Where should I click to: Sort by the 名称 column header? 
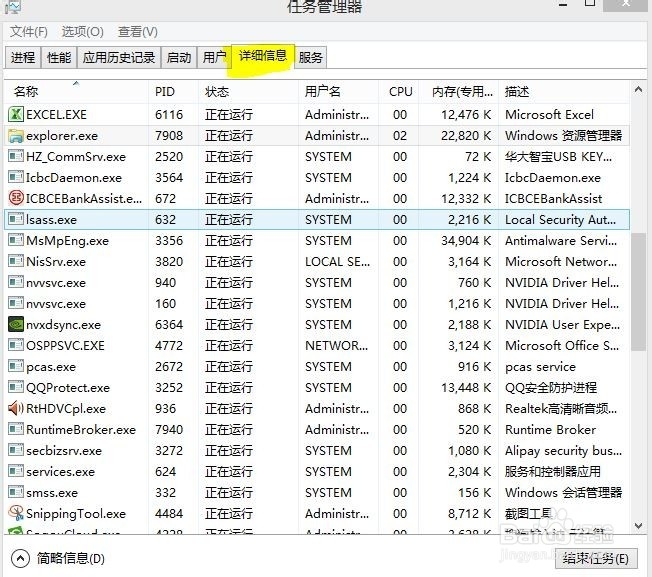click(76, 91)
